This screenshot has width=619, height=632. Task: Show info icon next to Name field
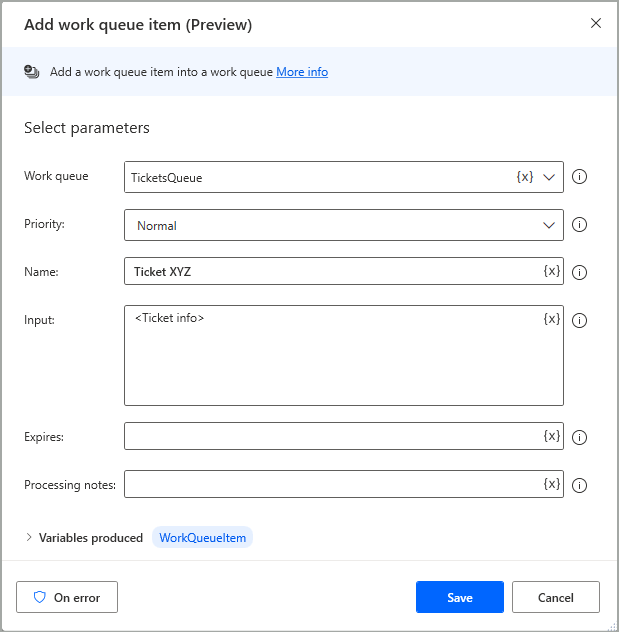(579, 272)
